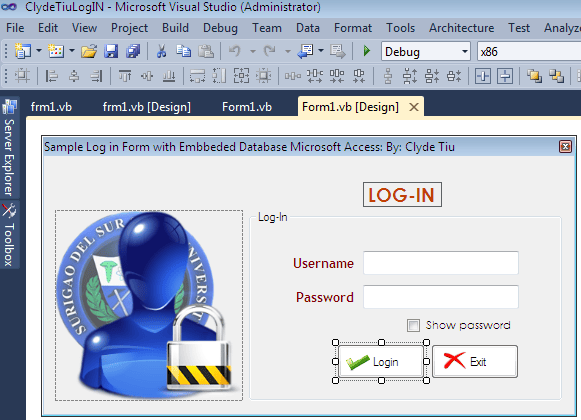Image resolution: width=581 pixels, height=420 pixels.
Task: Toggle the Show password checkbox
Action: click(x=413, y=325)
